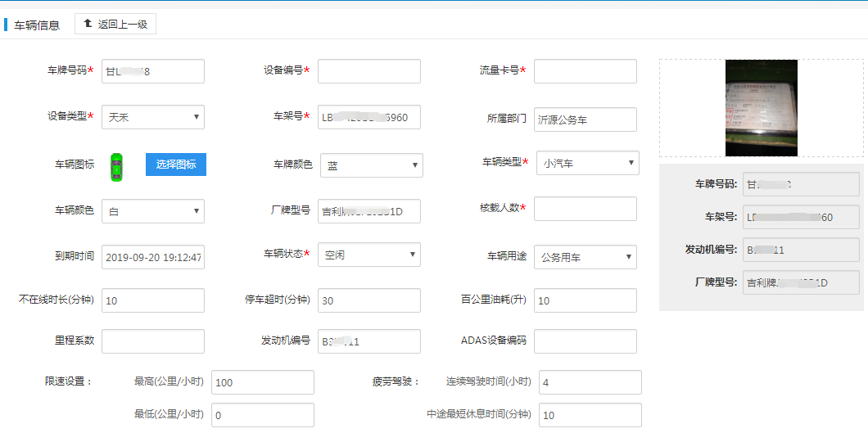Click the 最高(公里/小时) speed limit field

point(262,382)
